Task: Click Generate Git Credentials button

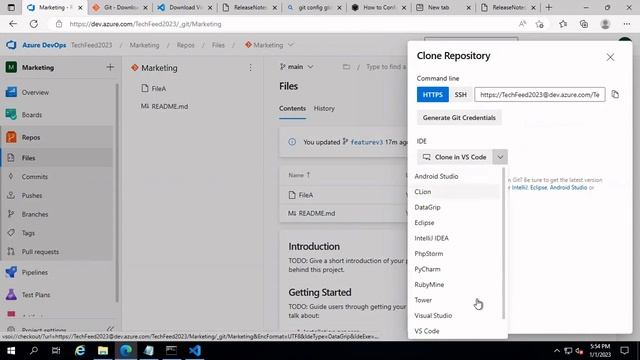Action: 459,118
